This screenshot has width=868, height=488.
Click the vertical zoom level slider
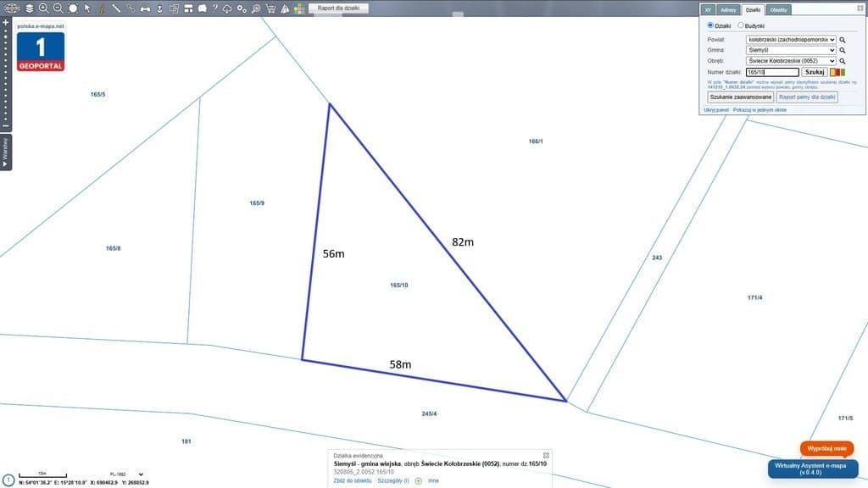(6, 75)
